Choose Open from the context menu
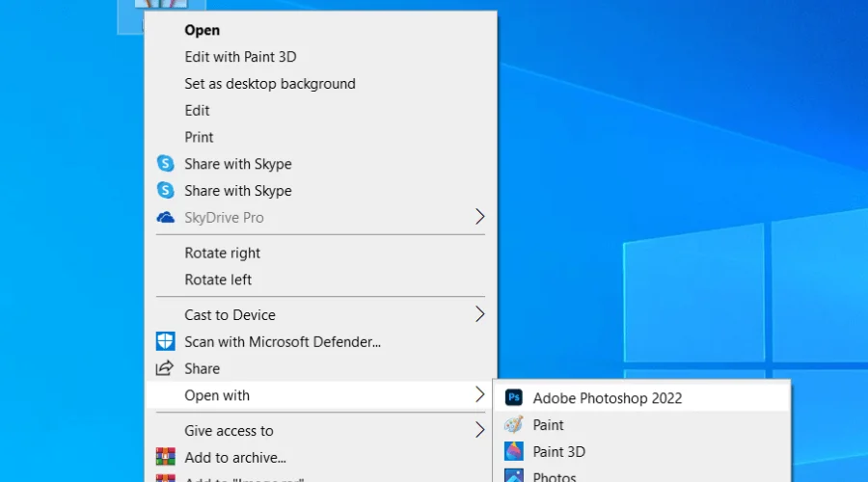The height and width of the screenshot is (482, 868). [x=321, y=30]
